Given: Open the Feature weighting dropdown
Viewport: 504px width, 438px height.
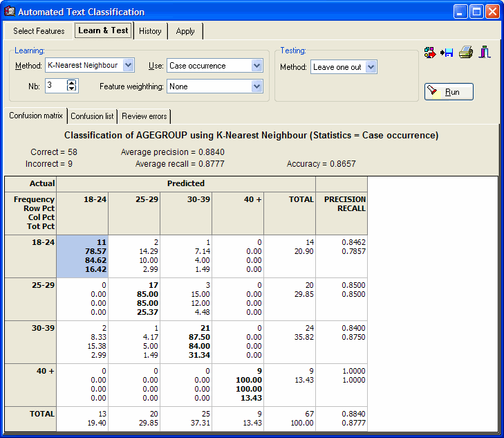Looking at the screenshot, I should pyautogui.click(x=256, y=86).
